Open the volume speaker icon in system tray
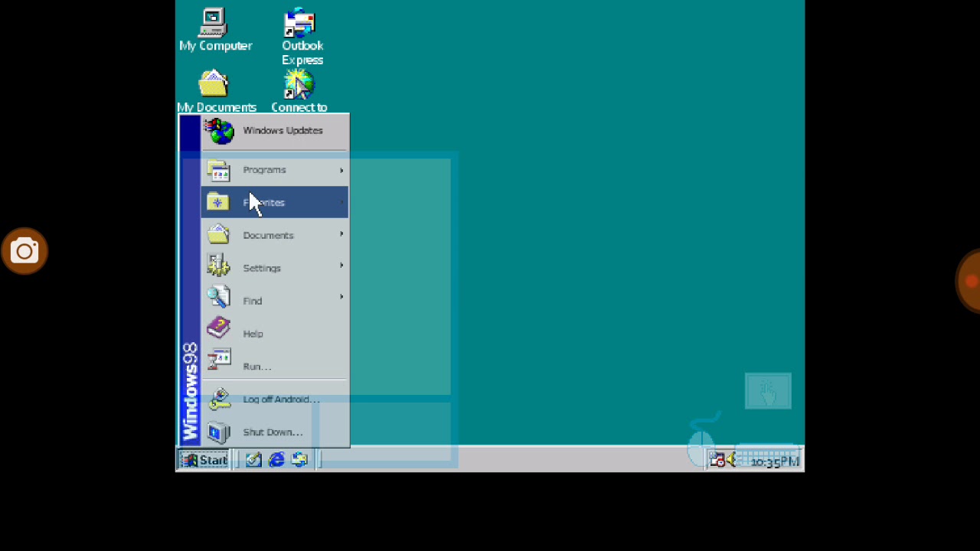980x551 pixels. 730,460
